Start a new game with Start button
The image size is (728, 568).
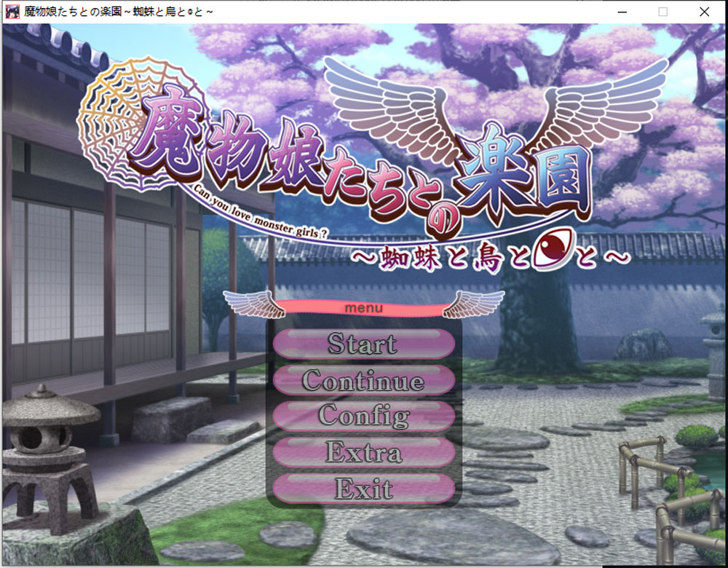coord(363,344)
